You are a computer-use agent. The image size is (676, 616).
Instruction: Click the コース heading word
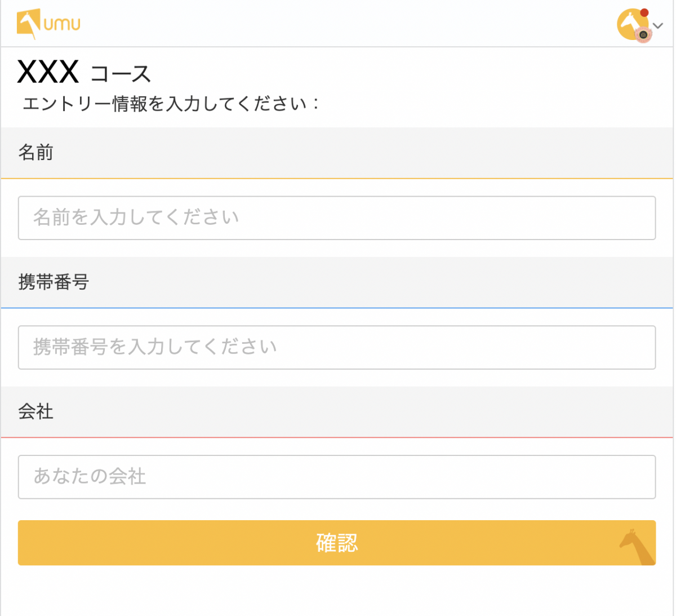tap(121, 74)
